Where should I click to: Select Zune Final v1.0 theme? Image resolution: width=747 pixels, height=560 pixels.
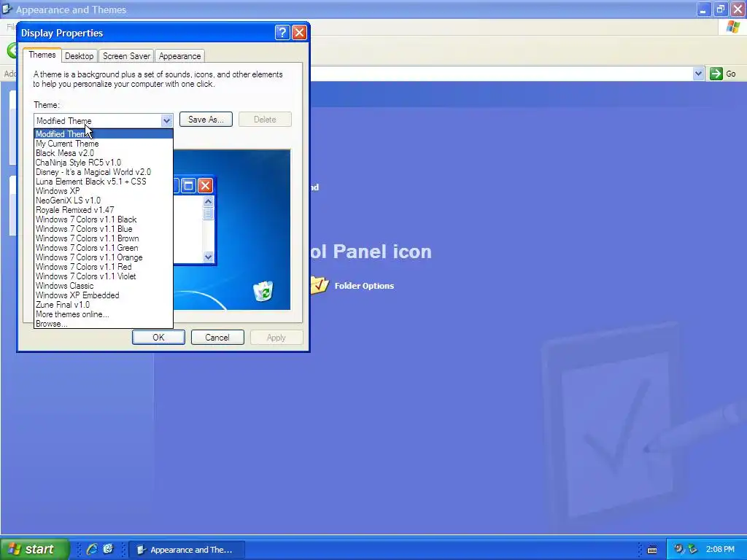click(104, 306)
